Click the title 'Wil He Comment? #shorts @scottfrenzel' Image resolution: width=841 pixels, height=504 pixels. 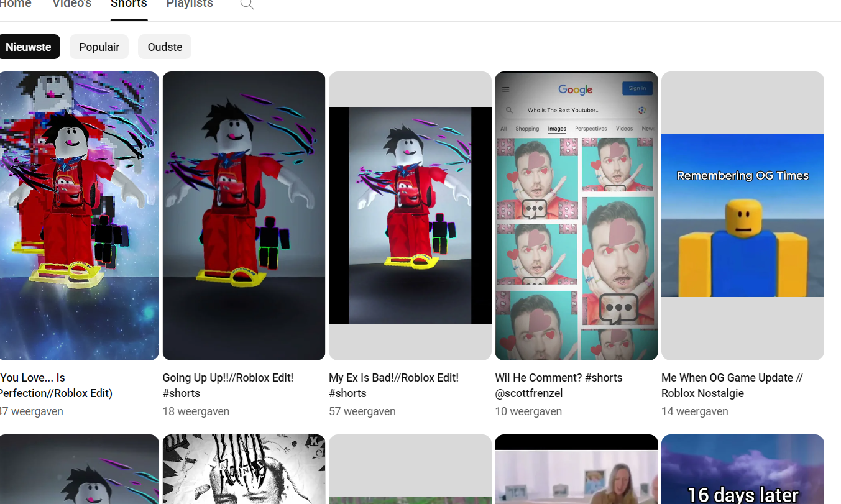click(559, 385)
